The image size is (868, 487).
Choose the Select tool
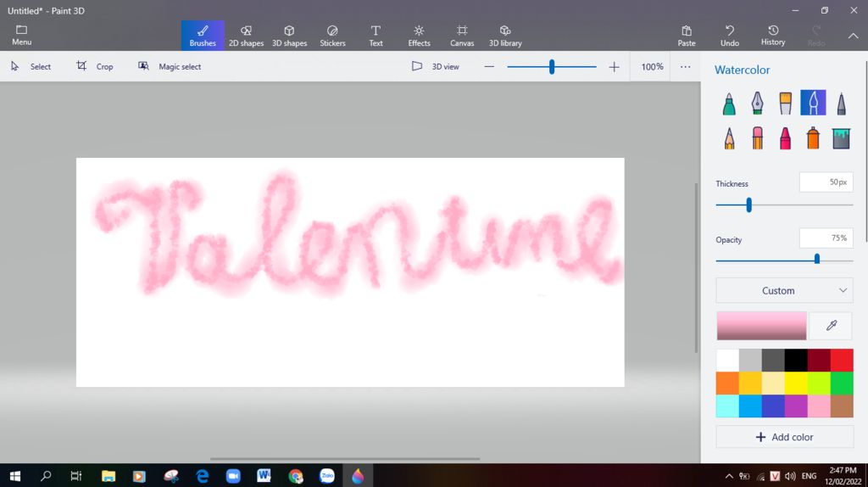(x=31, y=66)
